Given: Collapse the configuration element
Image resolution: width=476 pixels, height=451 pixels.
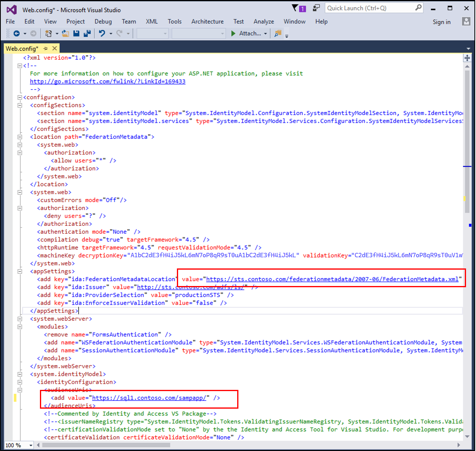Looking at the screenshot, I should (x=20, y=97).
